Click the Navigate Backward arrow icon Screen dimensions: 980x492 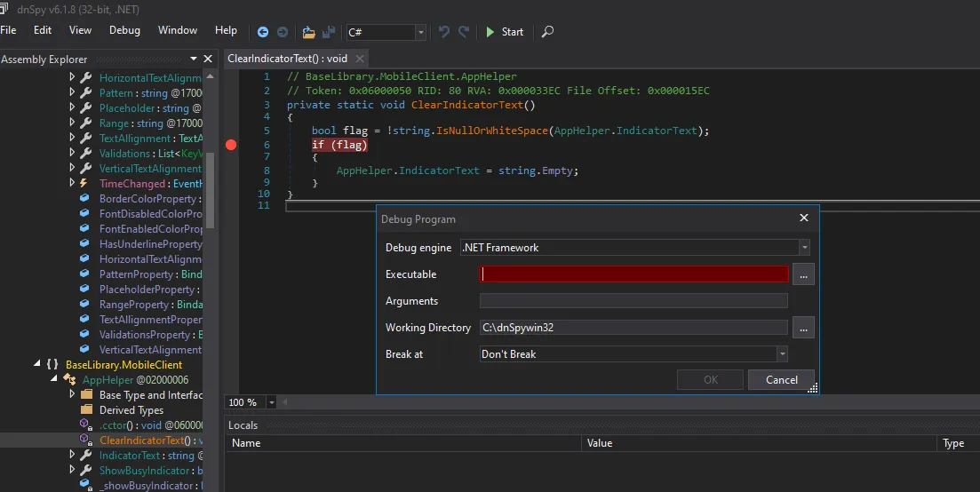[x=263, y=32]
